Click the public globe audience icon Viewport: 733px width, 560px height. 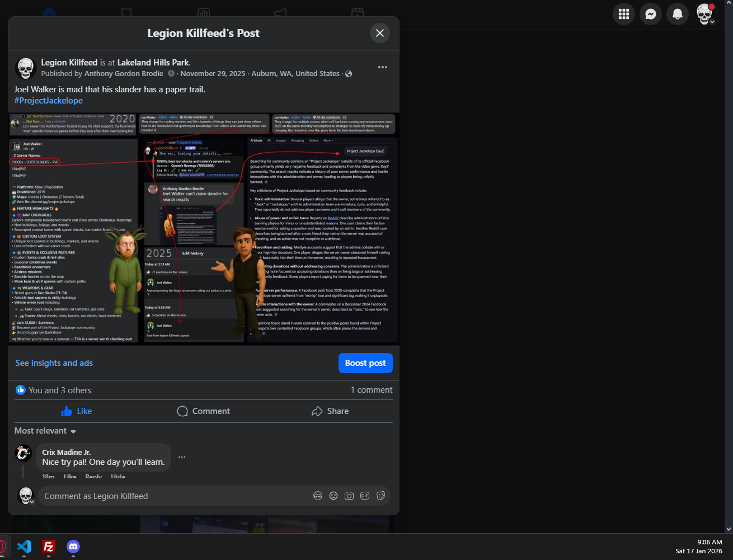[349, 74]
